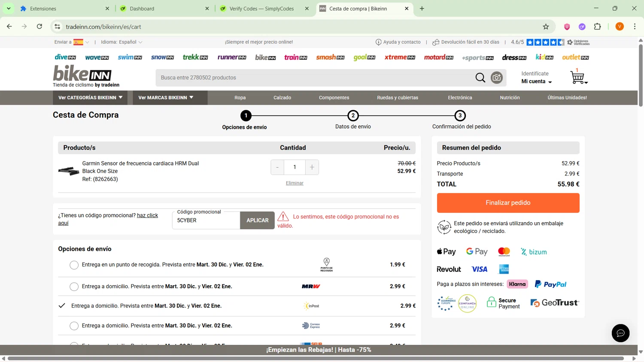Open the Nutrición category
Viewport: 644px width, 362px height.
510,98
